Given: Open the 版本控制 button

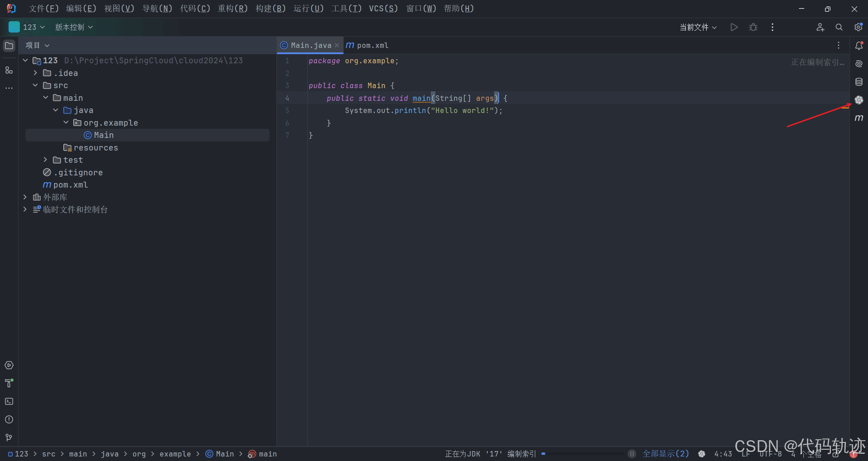Looking at the screenshot, I should tap(74, 27).
